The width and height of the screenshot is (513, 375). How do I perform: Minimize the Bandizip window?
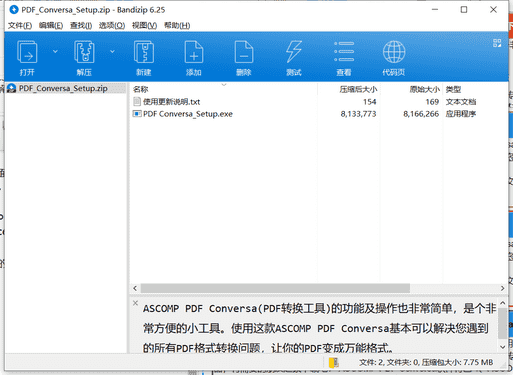coord(435,10)
